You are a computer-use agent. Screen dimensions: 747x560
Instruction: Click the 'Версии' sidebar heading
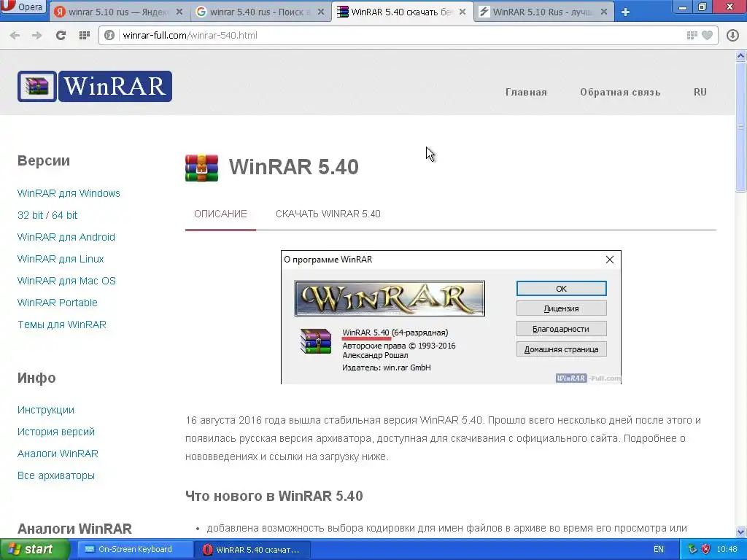click(x=43, y=161)
